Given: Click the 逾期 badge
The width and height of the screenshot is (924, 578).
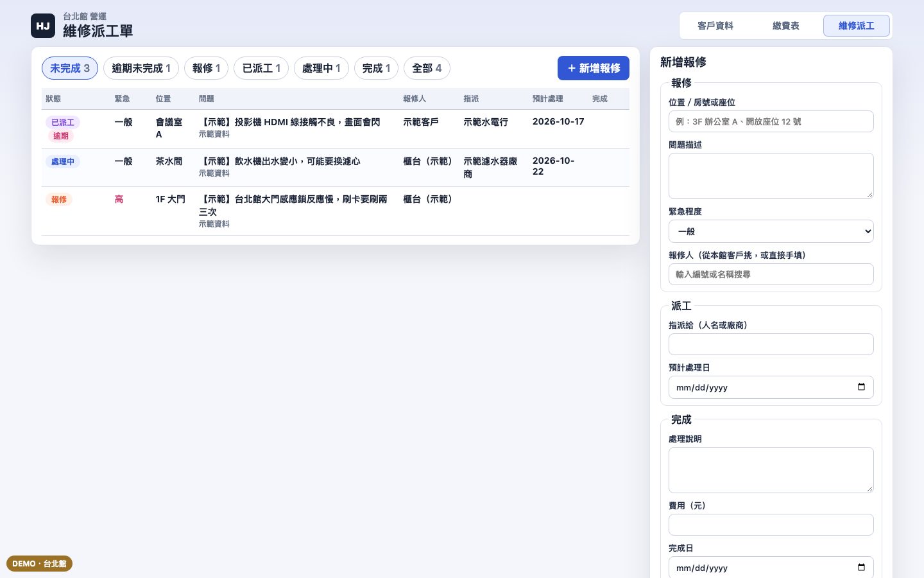Looking at the screenshot, I should (61, 136).
